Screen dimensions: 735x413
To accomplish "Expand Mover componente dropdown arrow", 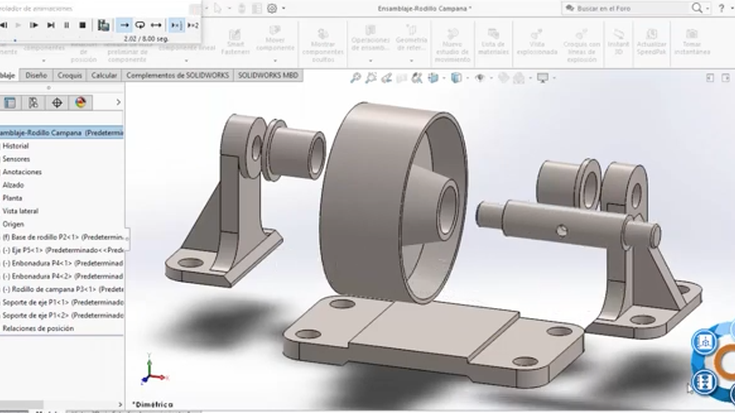I will click(275, 60).
